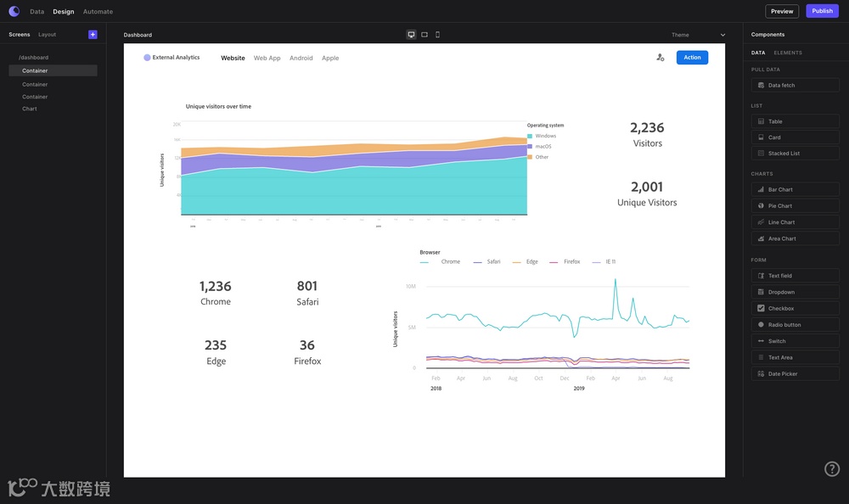Screen dimensions: 849x504
Task: Switch to mobile preview device icon
Action: 437,35
